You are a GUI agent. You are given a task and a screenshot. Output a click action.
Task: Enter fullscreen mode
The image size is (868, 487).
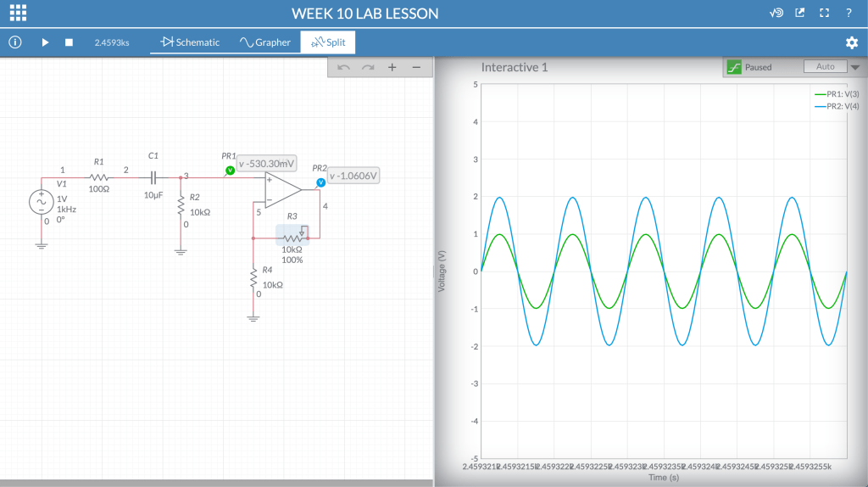pos(823,13)
